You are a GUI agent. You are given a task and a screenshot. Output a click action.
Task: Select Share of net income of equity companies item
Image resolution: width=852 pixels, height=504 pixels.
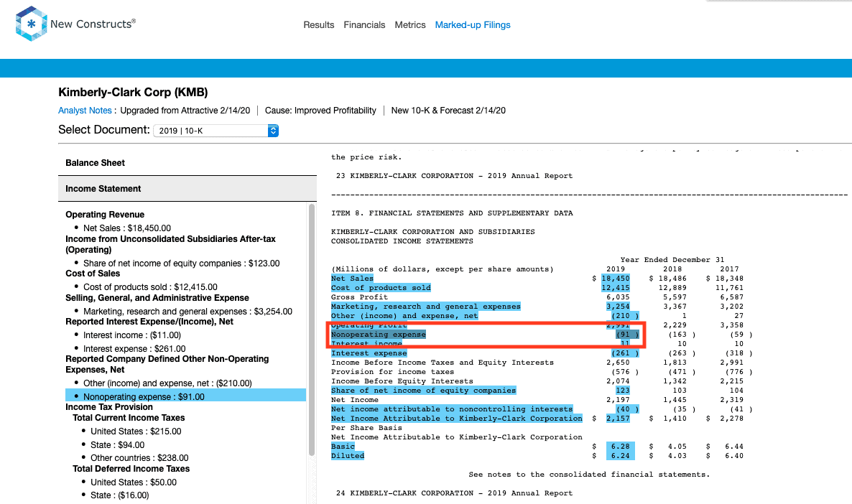(x=182, y=263)
